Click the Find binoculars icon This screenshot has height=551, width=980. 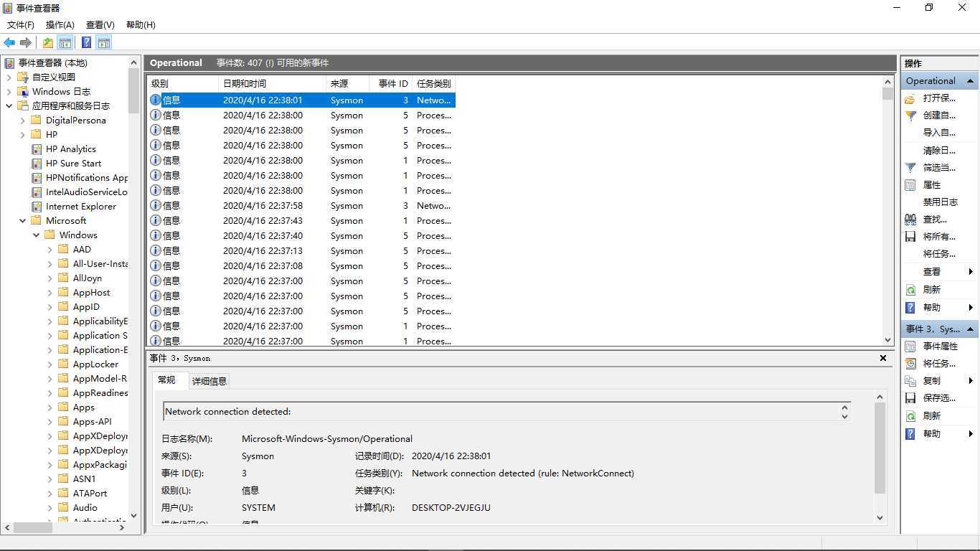coord(910,220)
